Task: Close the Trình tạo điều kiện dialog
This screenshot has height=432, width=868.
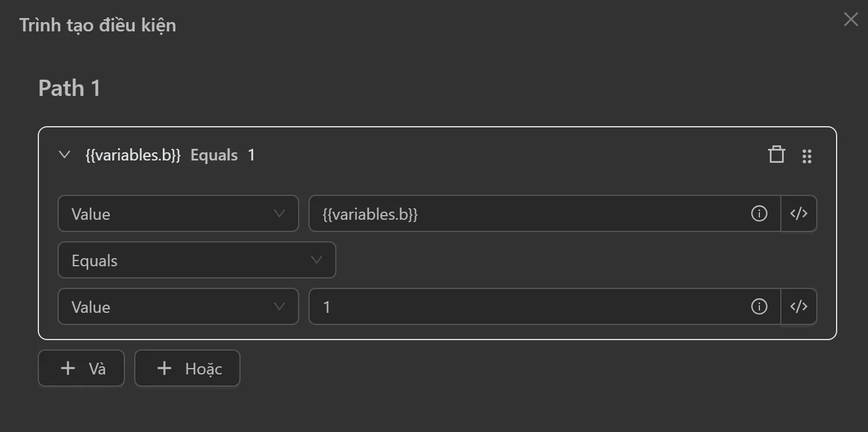Action: tap(850, 19)
